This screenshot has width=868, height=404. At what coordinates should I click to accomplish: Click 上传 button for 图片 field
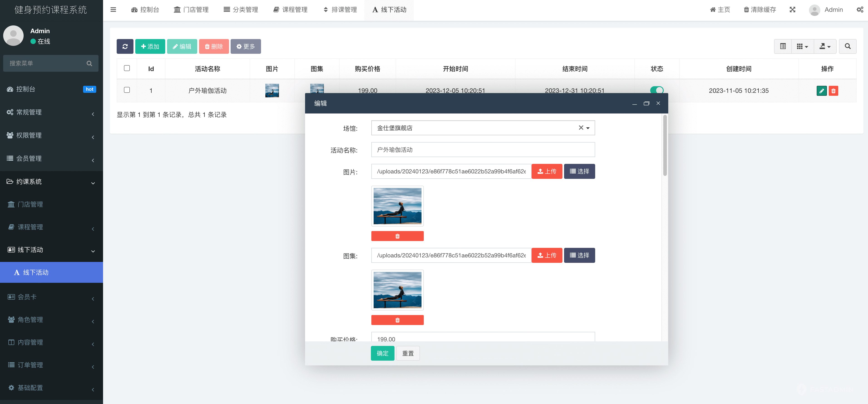pyautogui.click(x=547, y=172)
